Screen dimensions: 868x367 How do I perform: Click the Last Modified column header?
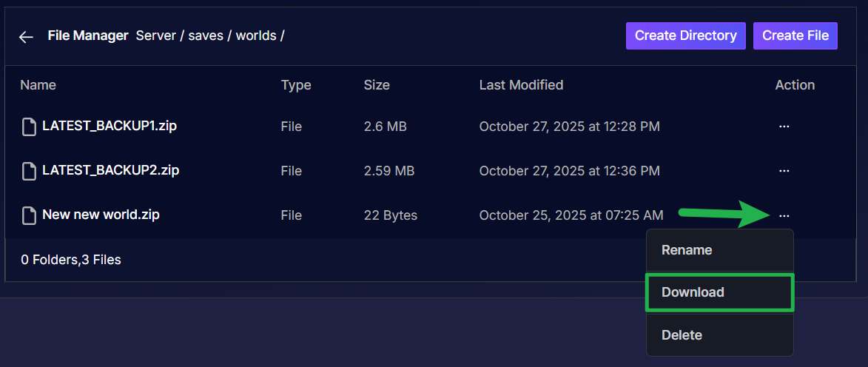point(521,85)
